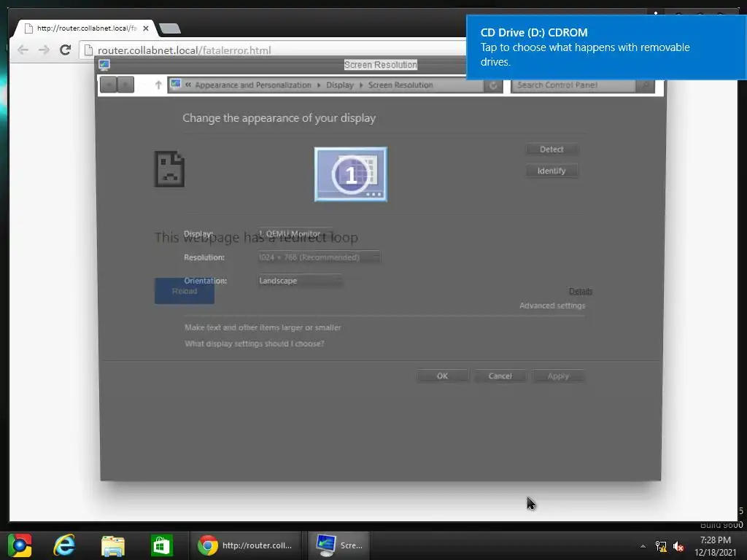Open the Resolution dropdown
This screenshot has height=560, width=747.
[318, 257]
